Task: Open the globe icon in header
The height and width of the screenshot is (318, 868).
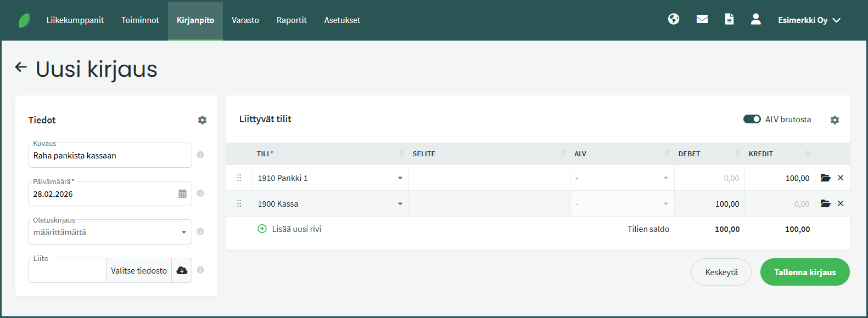Action: (x=674, y=19)
